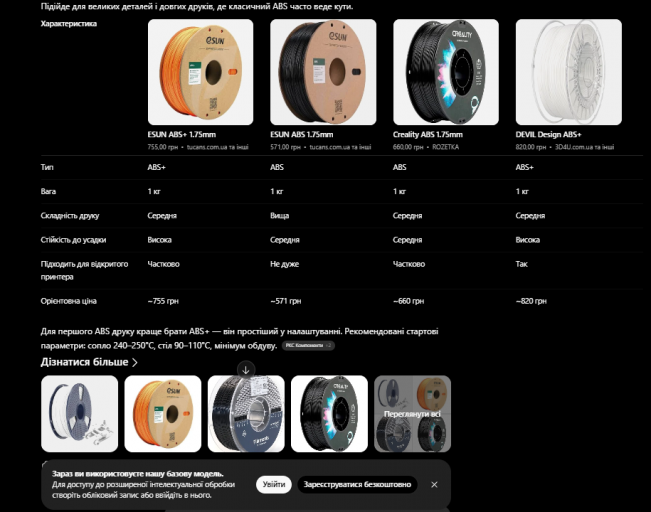Click the Creality ABS 1.75mm product title
This screenshot has width=651, height=512.
pos(428,135)
